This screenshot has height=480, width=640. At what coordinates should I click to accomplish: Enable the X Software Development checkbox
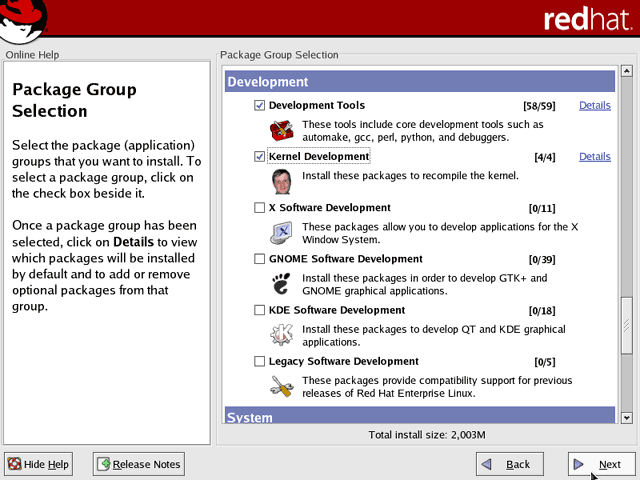pyautogui.click(x=259, y=207)
